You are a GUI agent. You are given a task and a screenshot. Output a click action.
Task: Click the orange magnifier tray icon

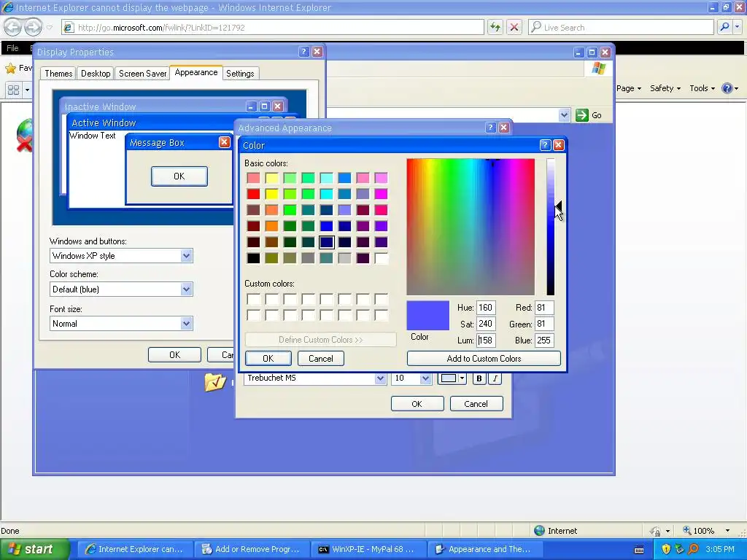click(x=693, y=550)
